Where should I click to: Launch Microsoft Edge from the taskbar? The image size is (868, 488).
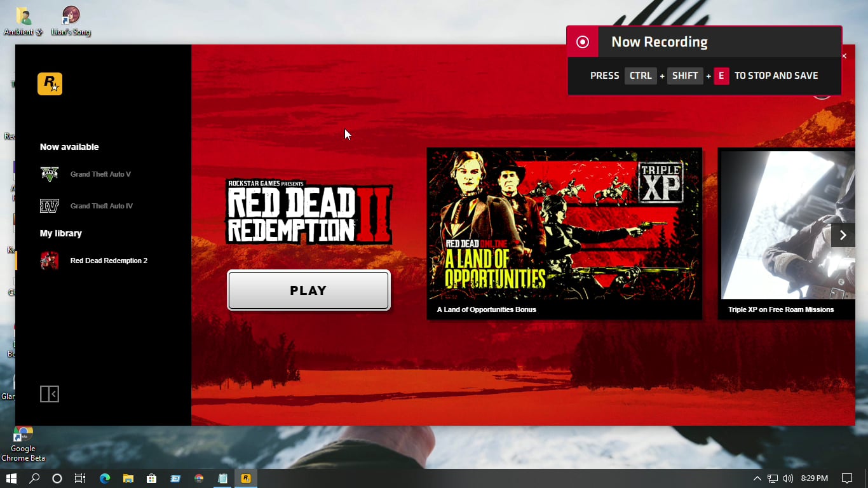105,478
